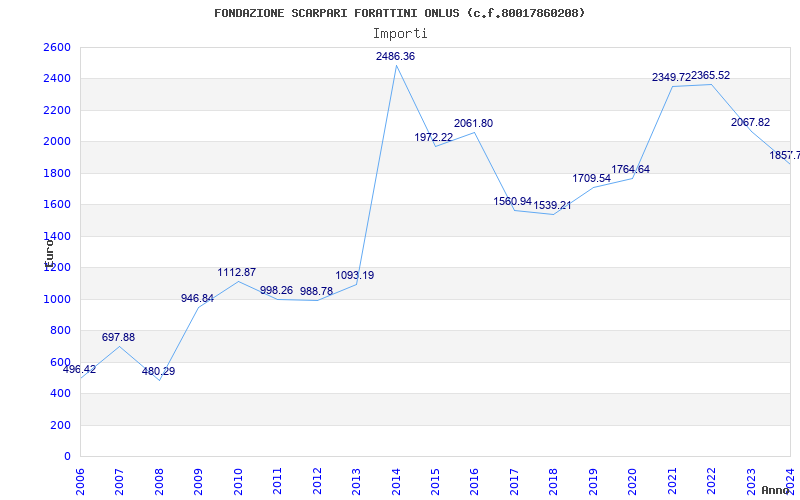Click the y-axis value 1000
This screenshot has height=500, width=800.
[x=58, y=299]
